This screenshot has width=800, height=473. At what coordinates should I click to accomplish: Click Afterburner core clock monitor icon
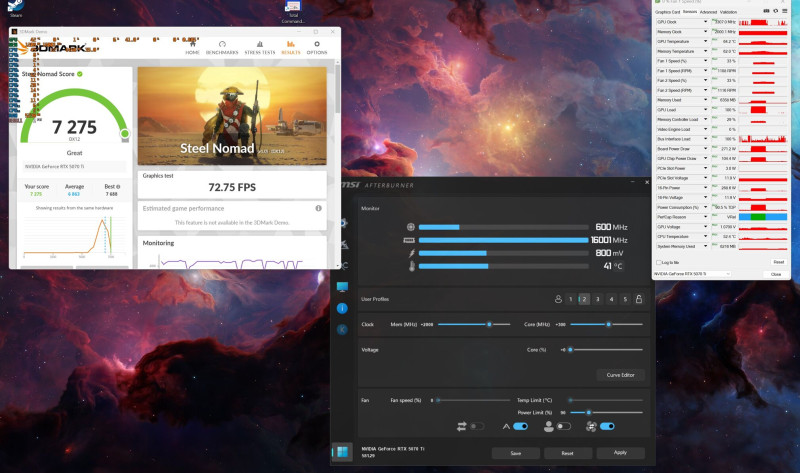click(411, 227)
